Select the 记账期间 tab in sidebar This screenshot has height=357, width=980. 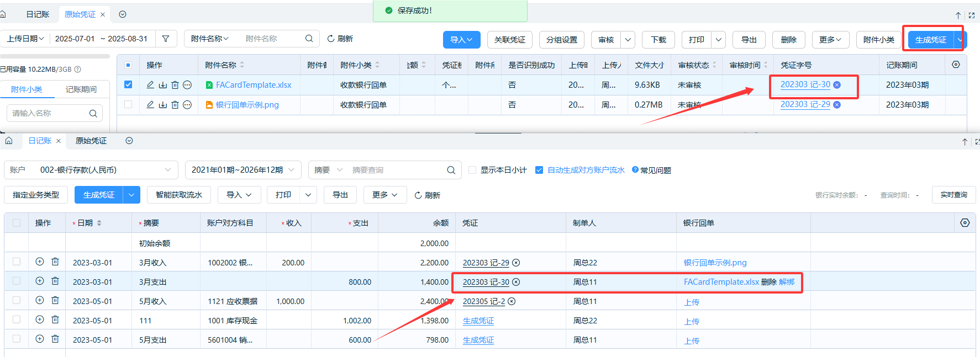point(81,89)
